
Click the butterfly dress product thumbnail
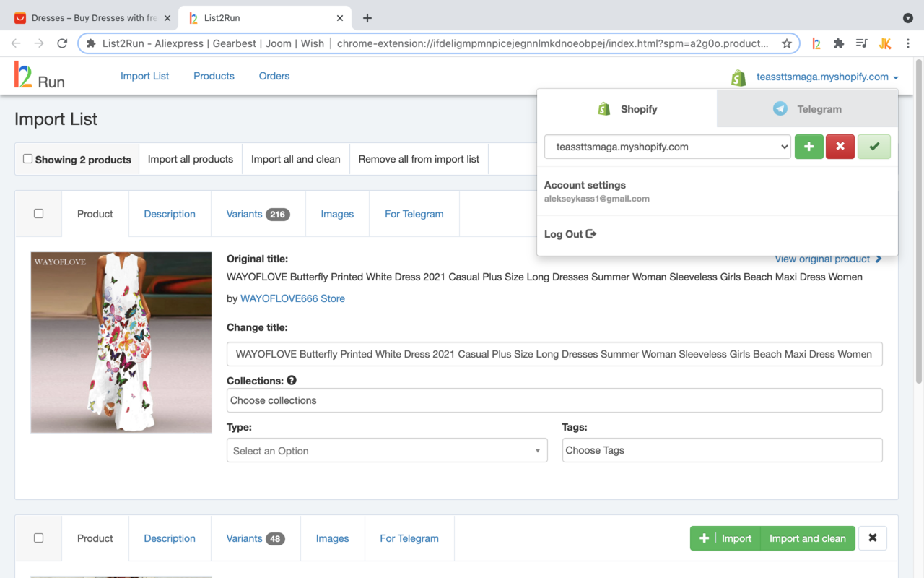pos(121,342)
